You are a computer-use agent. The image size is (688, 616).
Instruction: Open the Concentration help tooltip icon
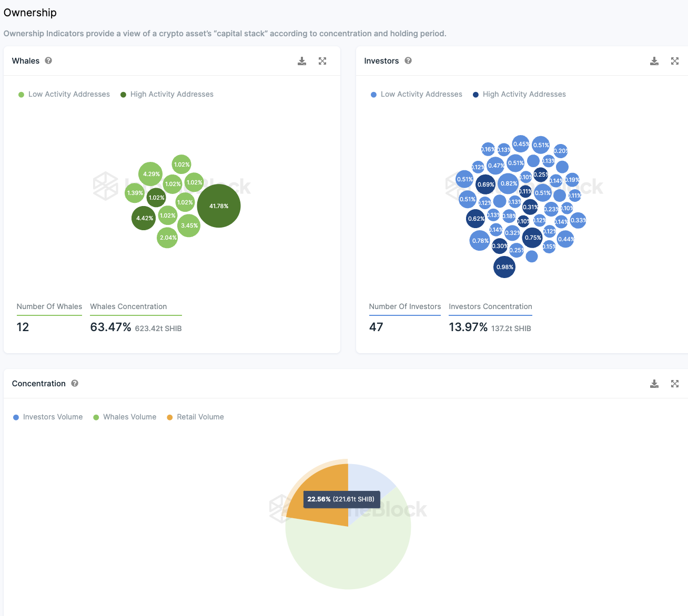coord(75,383)
